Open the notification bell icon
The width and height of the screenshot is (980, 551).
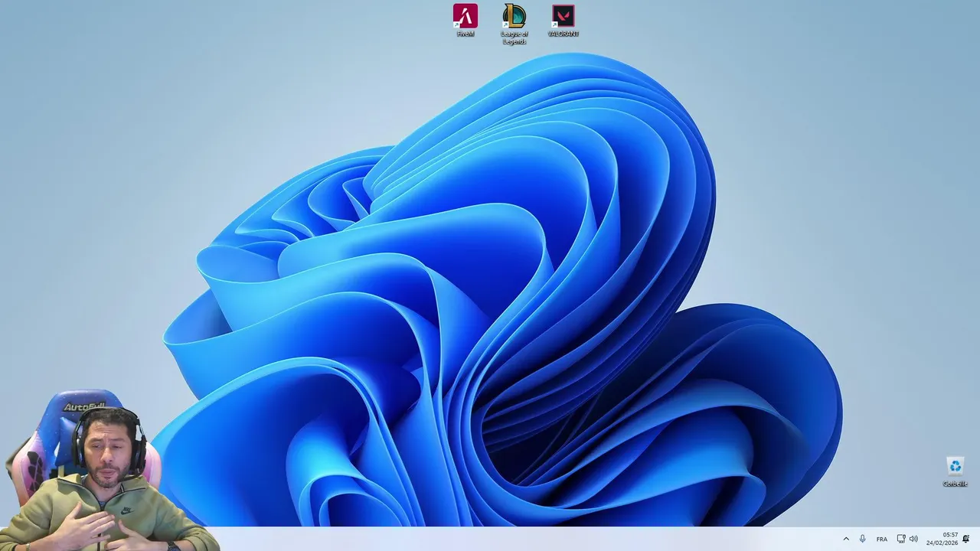966,539
